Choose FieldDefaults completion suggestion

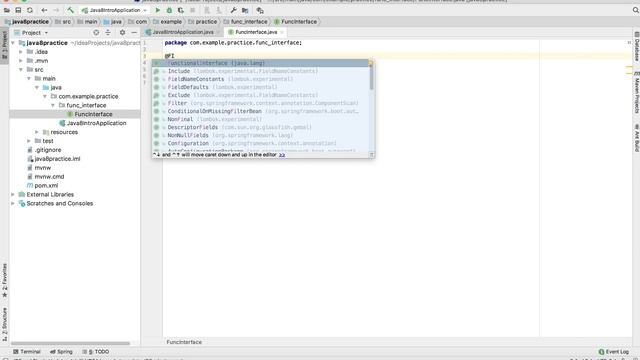260,87
